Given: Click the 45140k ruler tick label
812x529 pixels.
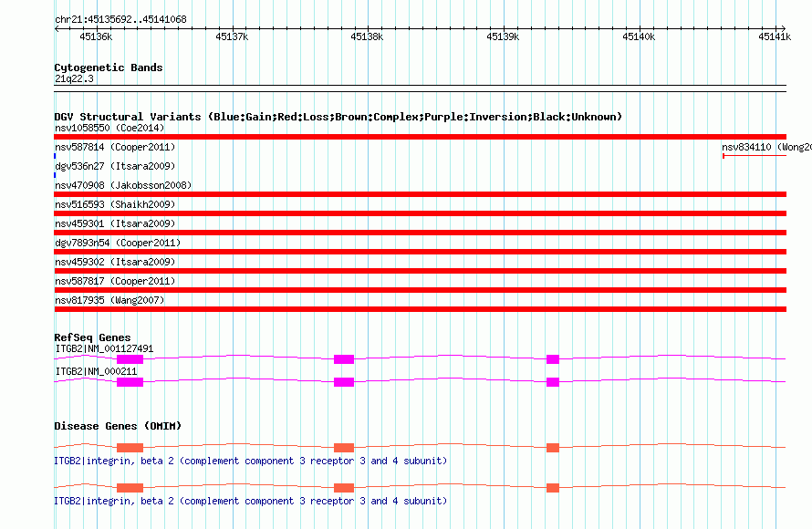Looking at the screenshot, I should click(x=639, y=36).
